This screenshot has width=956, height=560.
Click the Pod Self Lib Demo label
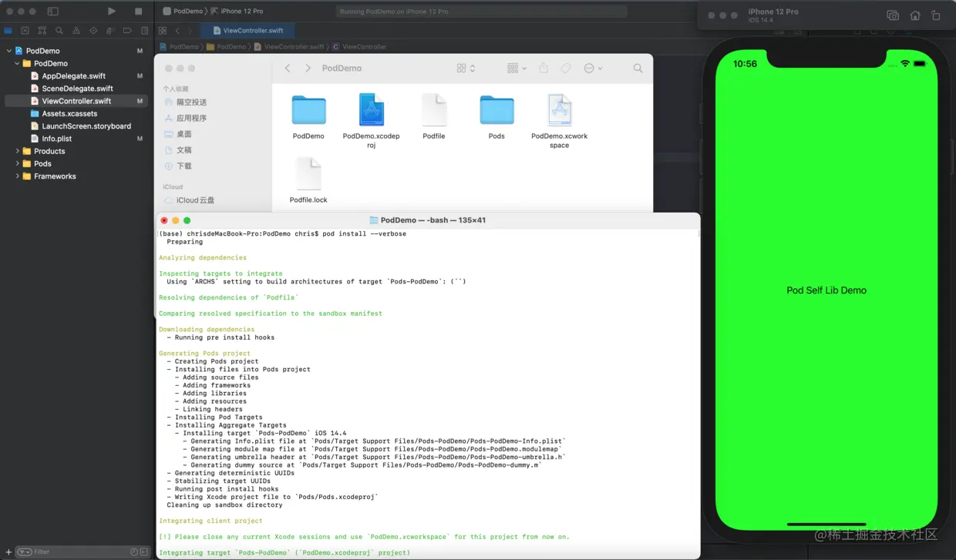pyautogui.click(x=826, y=290)
